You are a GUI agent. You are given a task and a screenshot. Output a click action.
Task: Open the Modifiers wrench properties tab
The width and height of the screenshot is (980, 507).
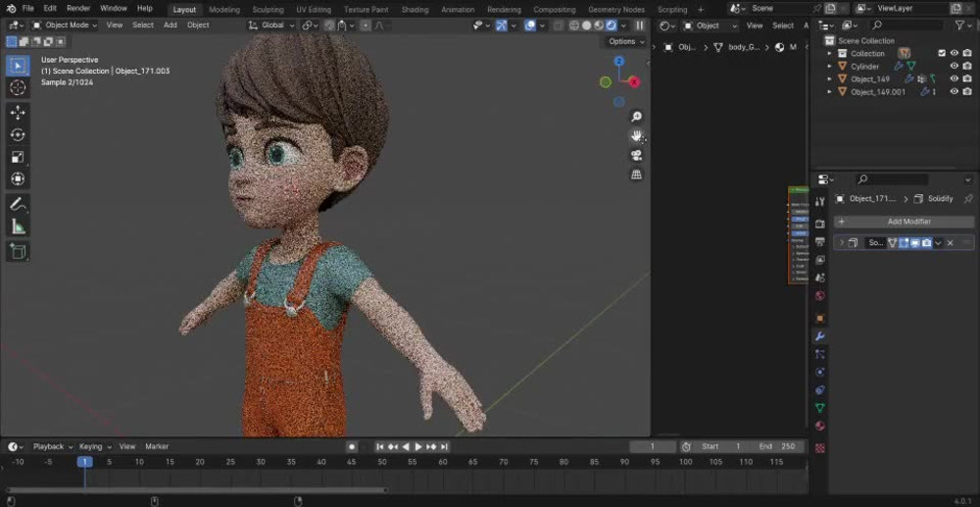pyautogui.click(x=820, y=336)
